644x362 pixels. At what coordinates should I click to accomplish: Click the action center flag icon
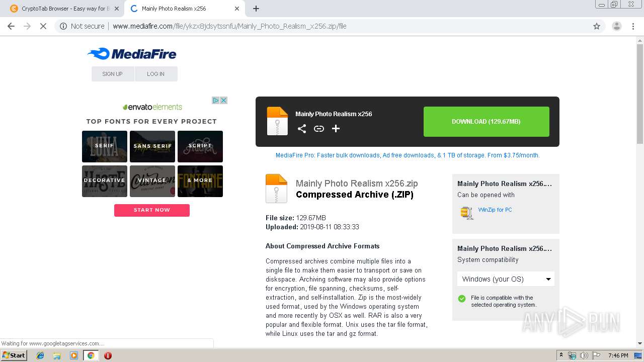(596, 355)
